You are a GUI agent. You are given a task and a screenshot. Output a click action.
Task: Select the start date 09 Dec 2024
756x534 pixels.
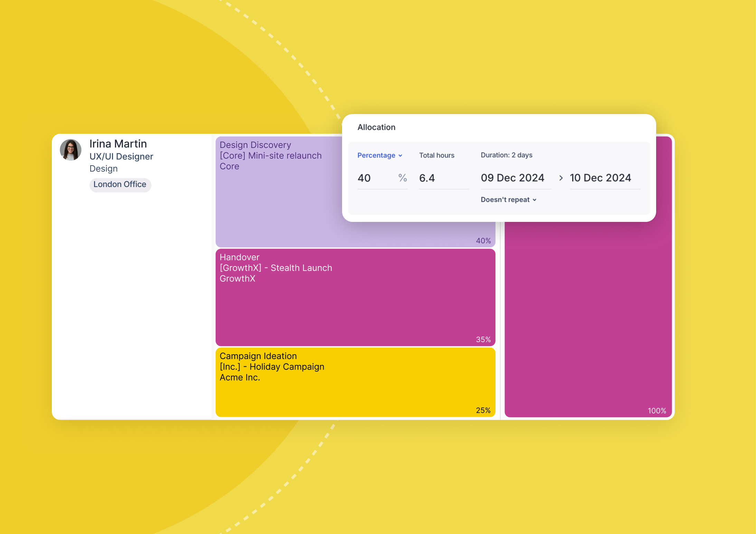512,178
